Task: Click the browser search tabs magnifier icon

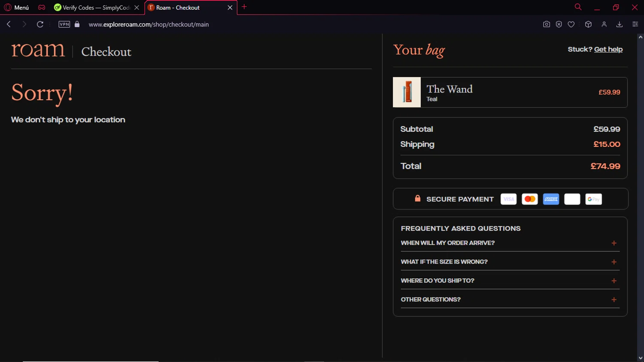Action: pyautogui.click(x=578, y=7)
